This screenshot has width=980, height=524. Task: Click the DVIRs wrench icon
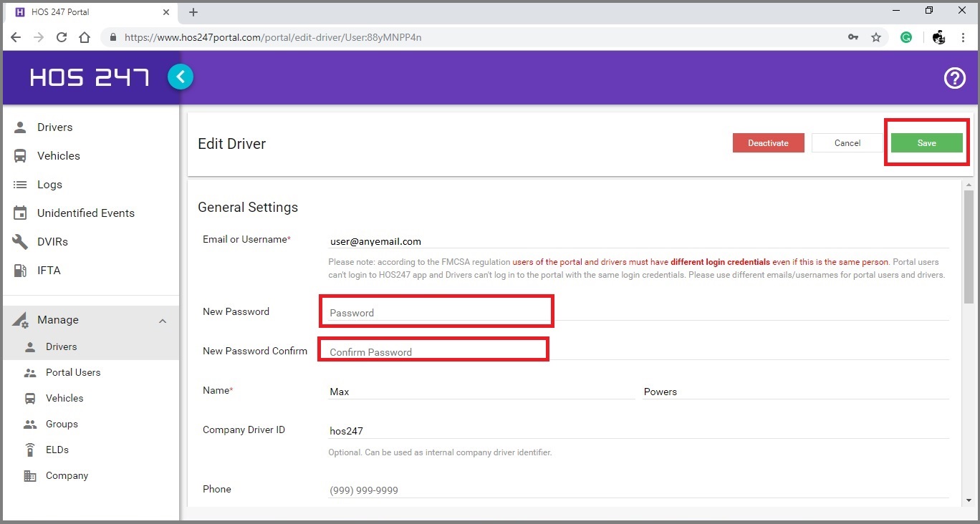click(x=21, y=242)
